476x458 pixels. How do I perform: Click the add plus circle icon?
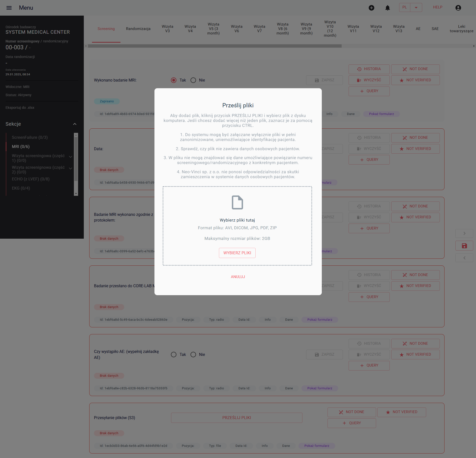click(371, 8)
